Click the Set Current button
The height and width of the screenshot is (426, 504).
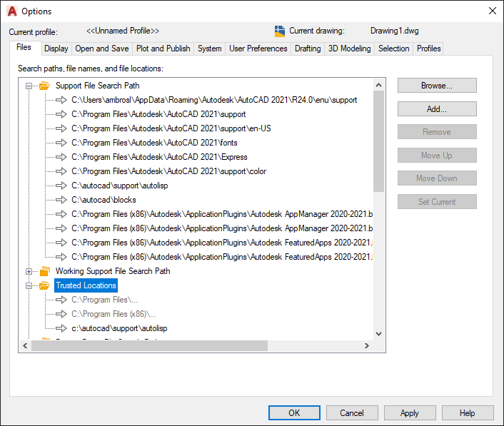tap(437, 202)
